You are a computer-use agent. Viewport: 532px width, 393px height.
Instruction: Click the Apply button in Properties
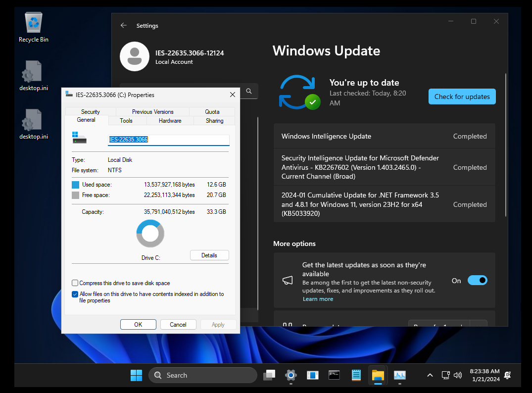tap(218, 324)
